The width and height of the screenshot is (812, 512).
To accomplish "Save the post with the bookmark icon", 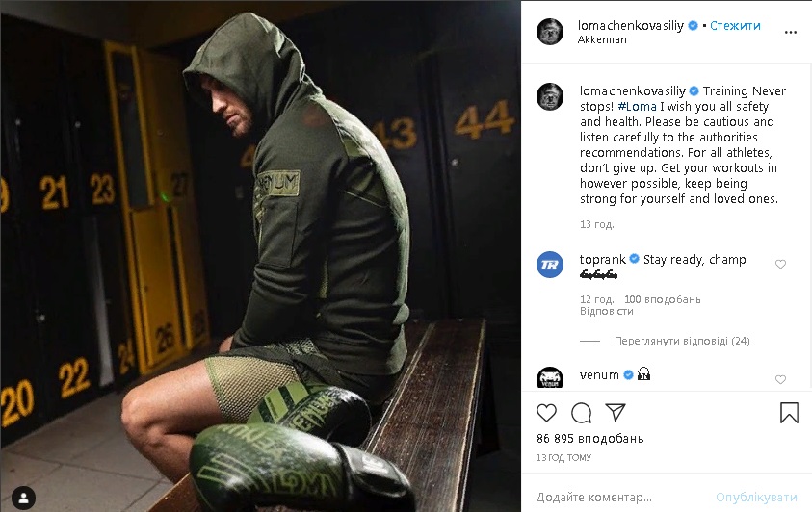I will click(789, 413).
